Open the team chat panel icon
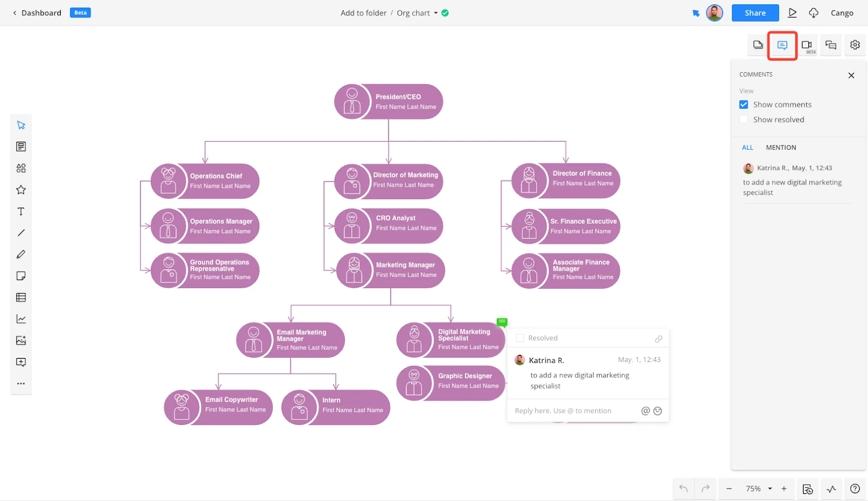This screenshot has height=501, width=868. click(x=831, y=45)
